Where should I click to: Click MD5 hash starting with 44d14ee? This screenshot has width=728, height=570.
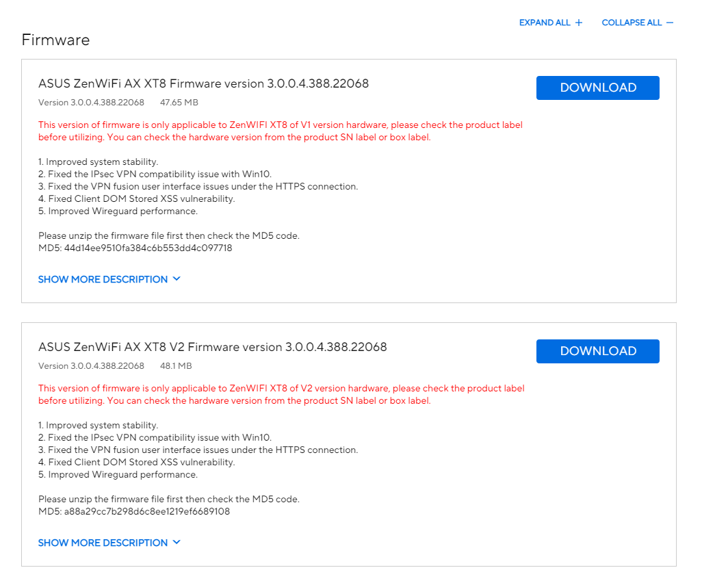click(148, 248)
